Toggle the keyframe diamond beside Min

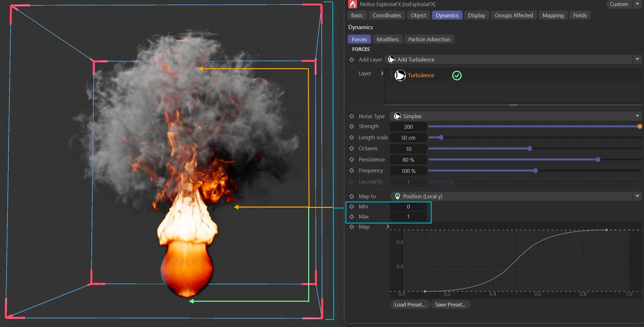(352, 207)
